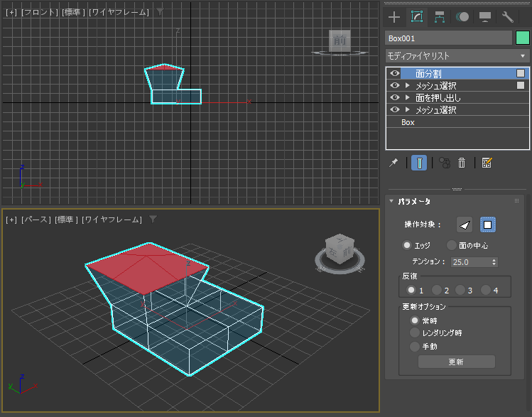Open the Utilities wrench tab
Screen dimensions: 532x417
[x=508, y=17]
